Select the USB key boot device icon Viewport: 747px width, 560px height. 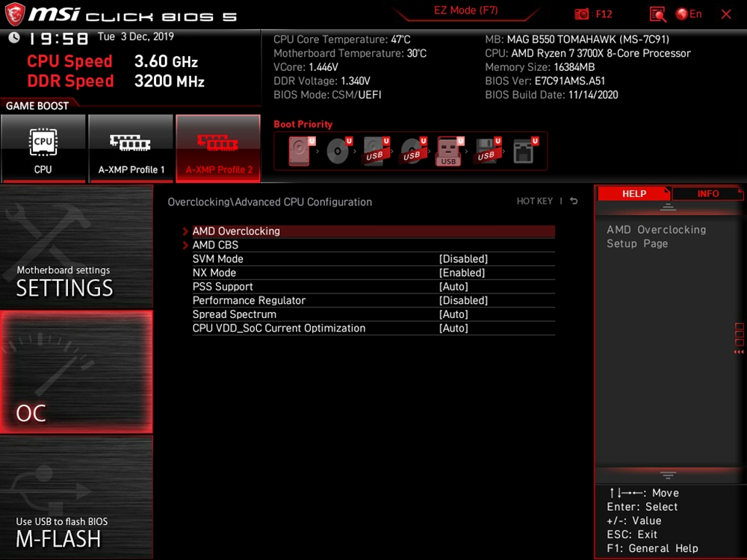(449, 151)
